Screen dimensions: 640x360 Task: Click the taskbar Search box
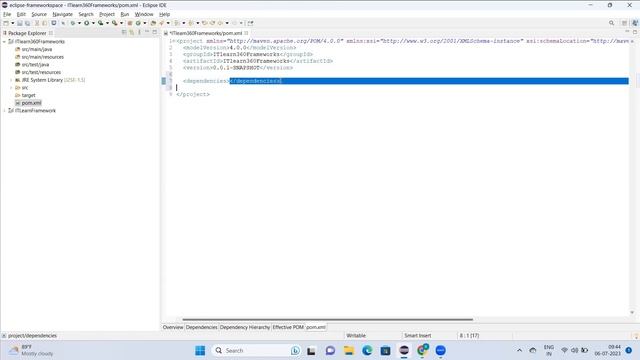point(256,351)
